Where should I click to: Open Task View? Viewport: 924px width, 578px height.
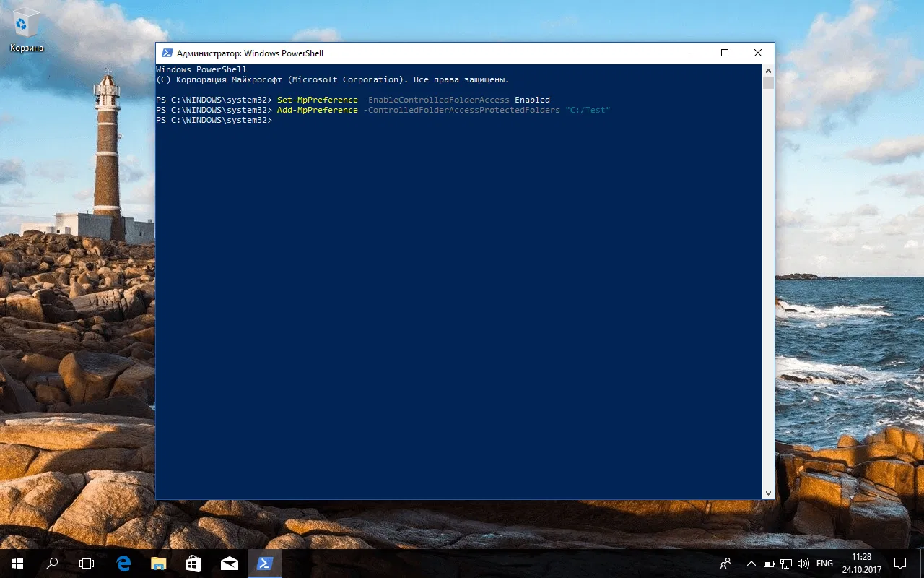pyautogui.click(x=87, y=564)
